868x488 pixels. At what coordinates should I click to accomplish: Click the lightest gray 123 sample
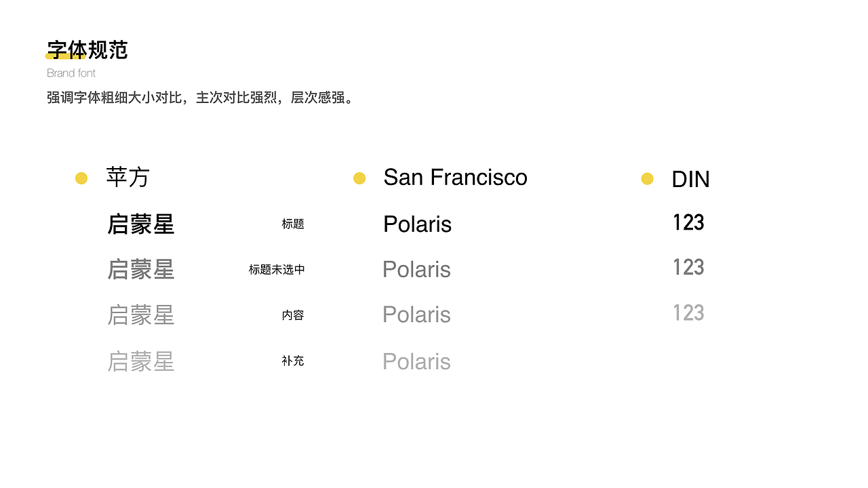pyautogui.click(x=688, y=313)
